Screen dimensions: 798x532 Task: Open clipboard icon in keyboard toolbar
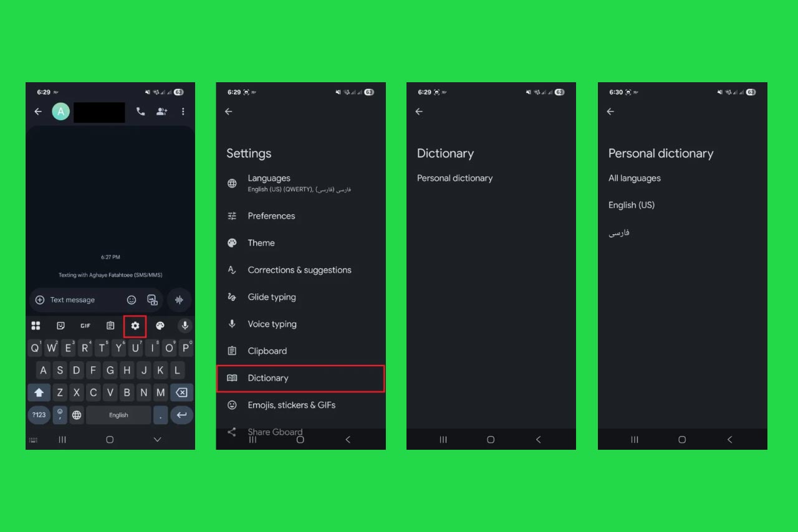tap(110, 326)
